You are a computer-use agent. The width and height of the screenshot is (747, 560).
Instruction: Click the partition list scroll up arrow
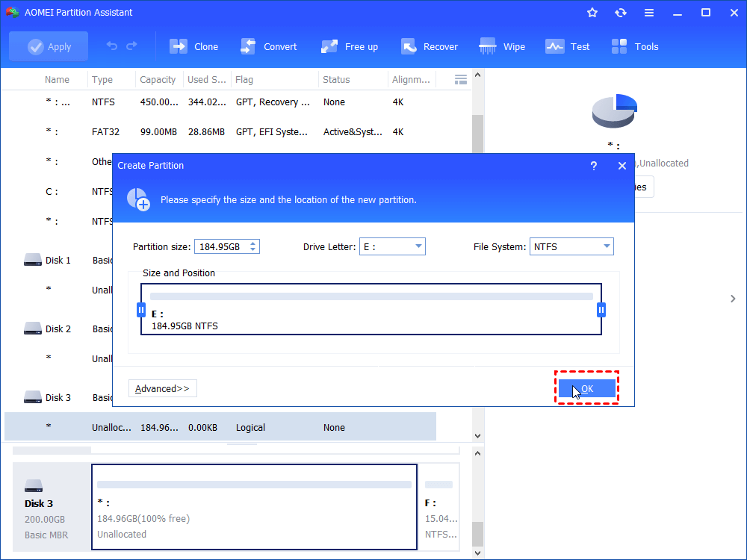tap(478, 75)
